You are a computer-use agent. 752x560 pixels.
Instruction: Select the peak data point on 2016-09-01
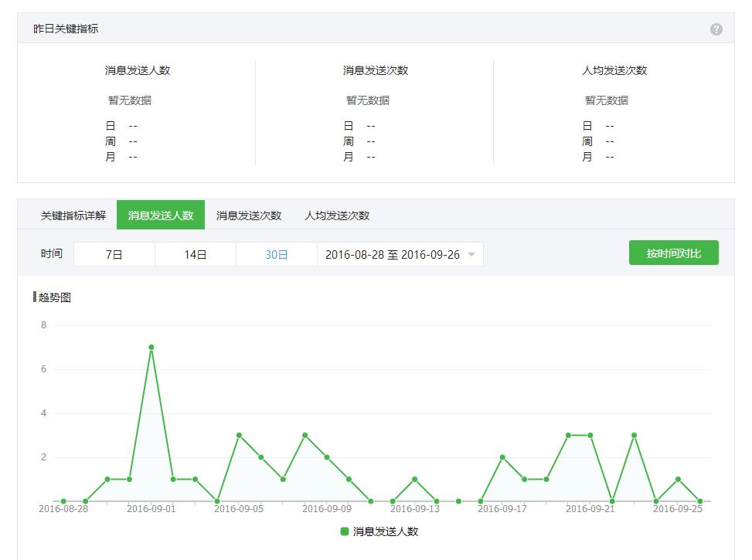[151, 347]
